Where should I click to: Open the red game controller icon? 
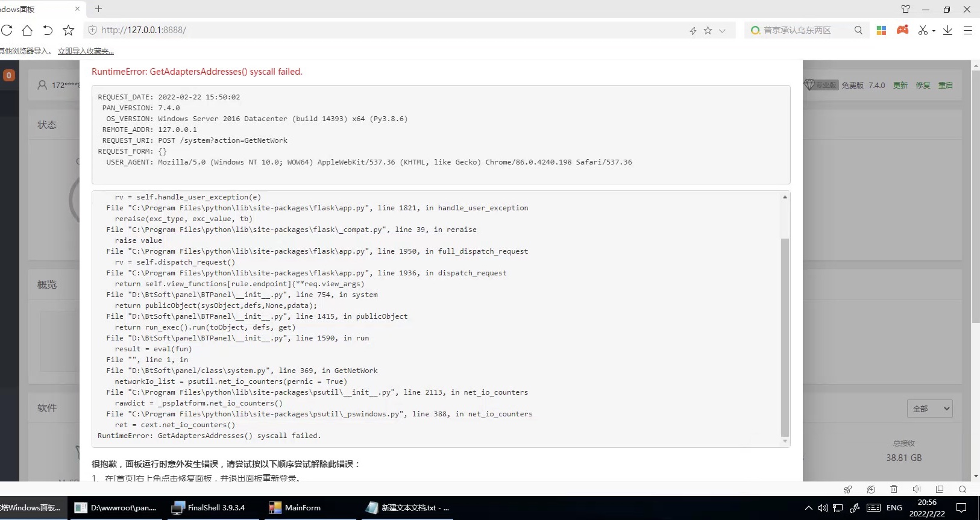[x=902, y=30]
